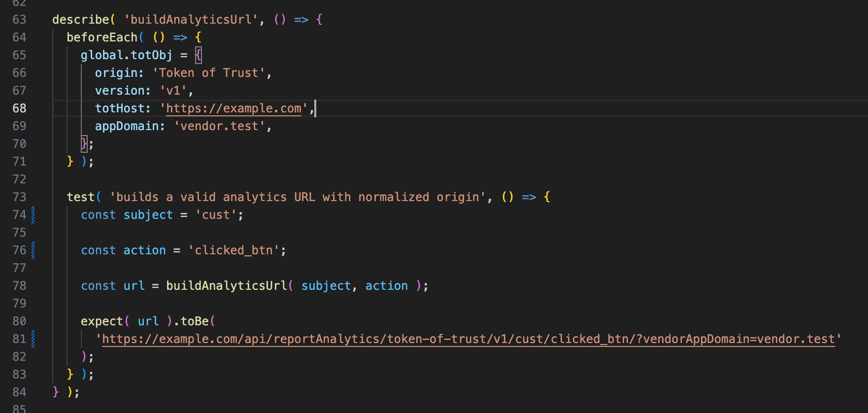Click the diff gutter marker at line 81

(33, 339)
